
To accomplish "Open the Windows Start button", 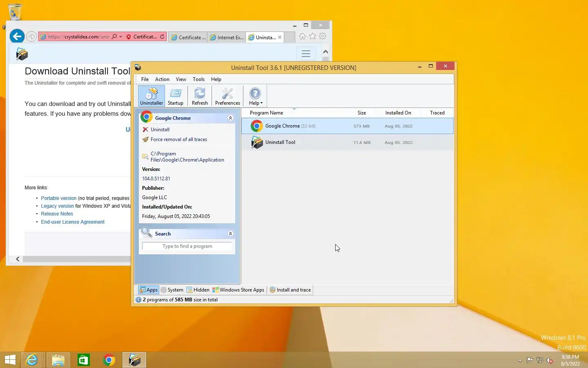I will [x=10, y=360].
